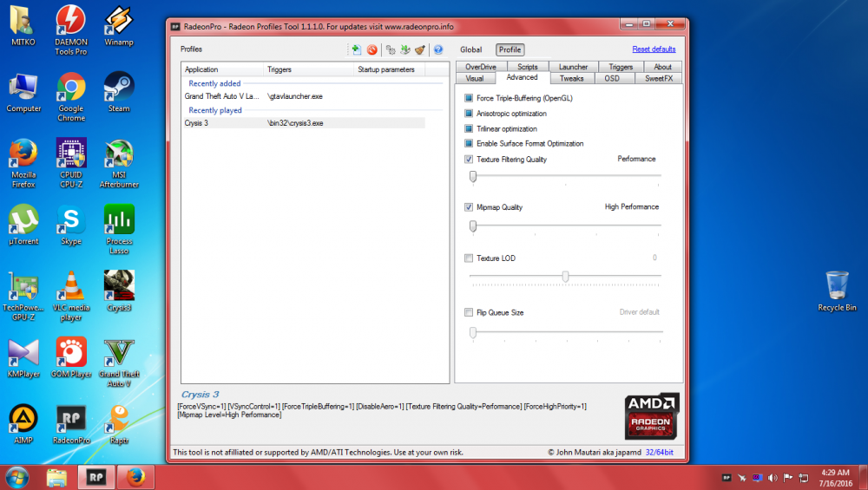
Task: Click the 32/64bit link
Action: pos(660,453)
